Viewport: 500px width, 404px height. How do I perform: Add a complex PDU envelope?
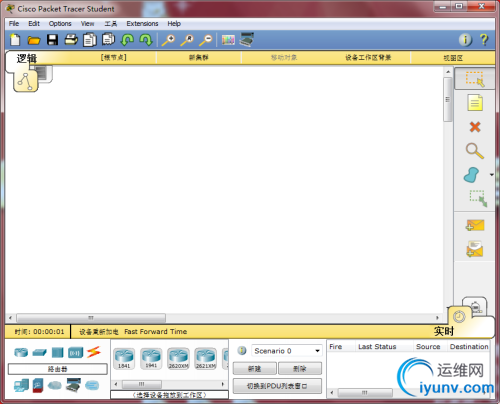475,249
